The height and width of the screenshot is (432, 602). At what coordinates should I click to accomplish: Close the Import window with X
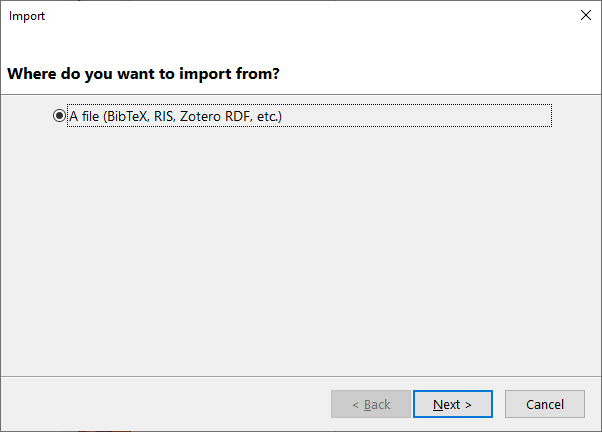pos(585,15)
